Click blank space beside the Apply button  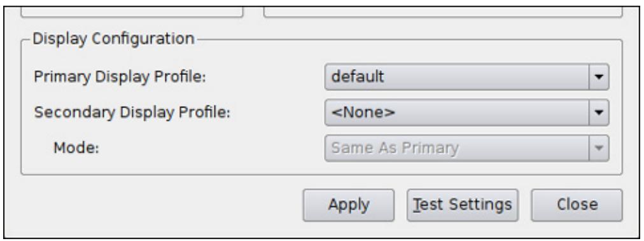point(160,205)
